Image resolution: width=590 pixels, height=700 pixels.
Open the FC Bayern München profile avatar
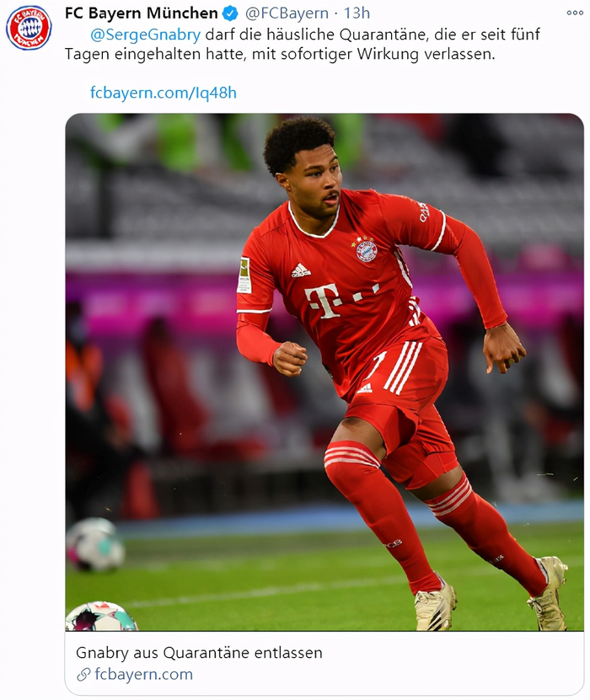pyautogui.click(x=29, y=28)
